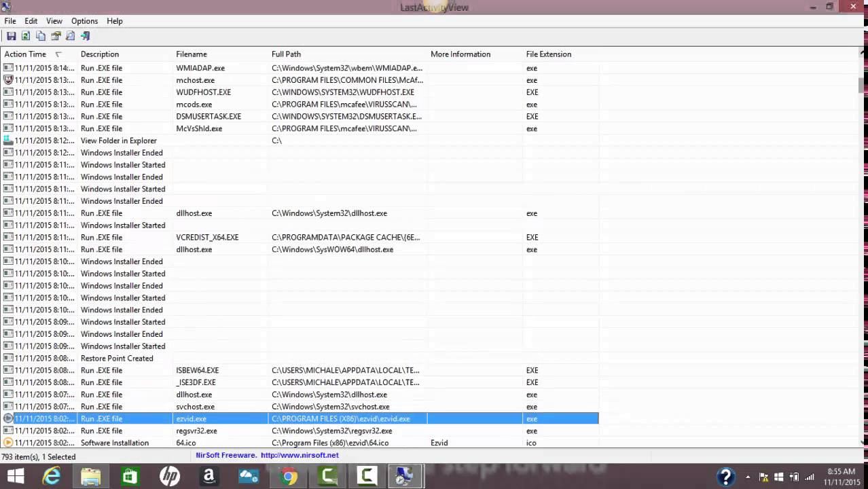Image resolution: width=868 pixels, height=489 pixels.
Task: Select the mcods.exe row
Action: tap(300, 105)
